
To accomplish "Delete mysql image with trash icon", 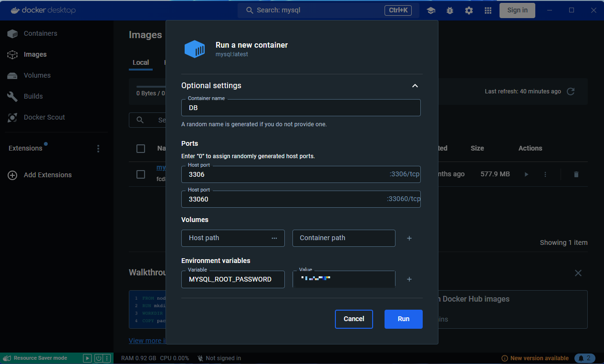I will tap(576, 174).
